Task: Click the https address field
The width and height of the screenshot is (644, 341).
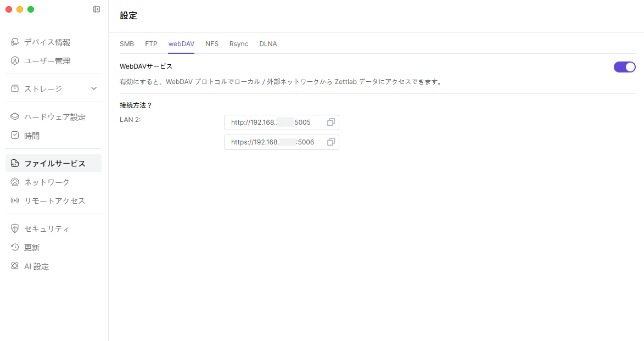Action: (x=272, y=142)
